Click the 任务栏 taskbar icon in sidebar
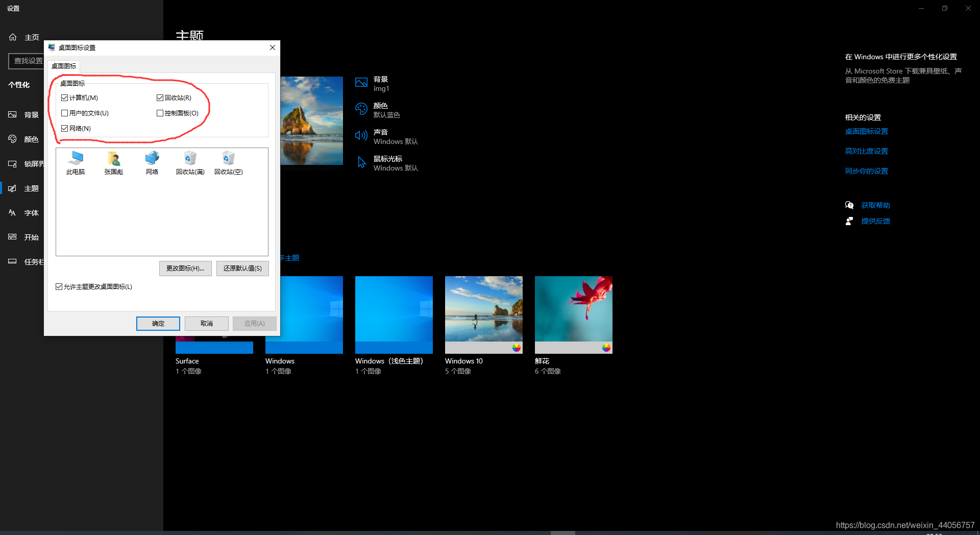980x535 pixels. pyautogui.click(x=13, y=261)
